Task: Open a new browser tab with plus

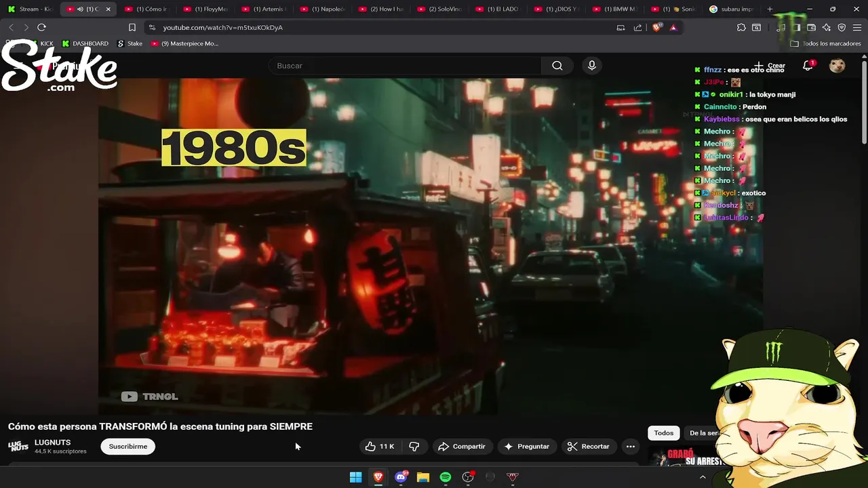Action: 770,9
